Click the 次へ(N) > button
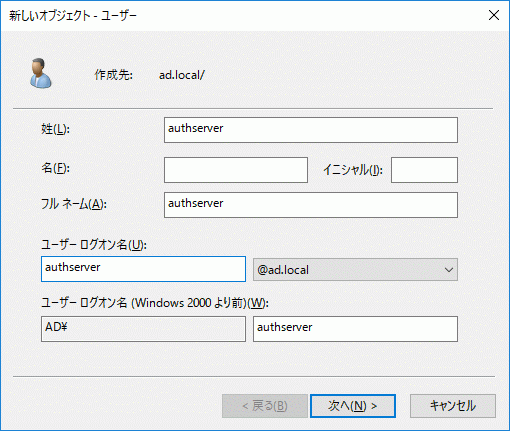This screenshot has height=431, width=510. click(353, 406)
